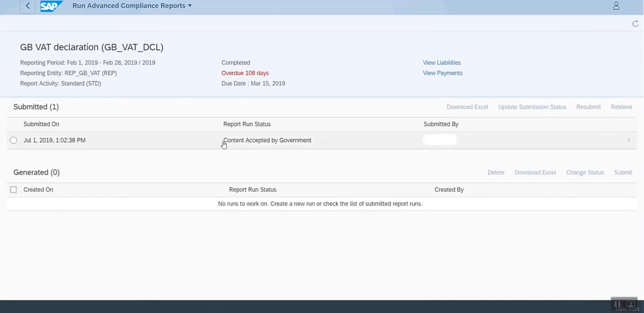Expand submitted run row via right chevron
Screen dimensions: 644x313
(629, 140)
